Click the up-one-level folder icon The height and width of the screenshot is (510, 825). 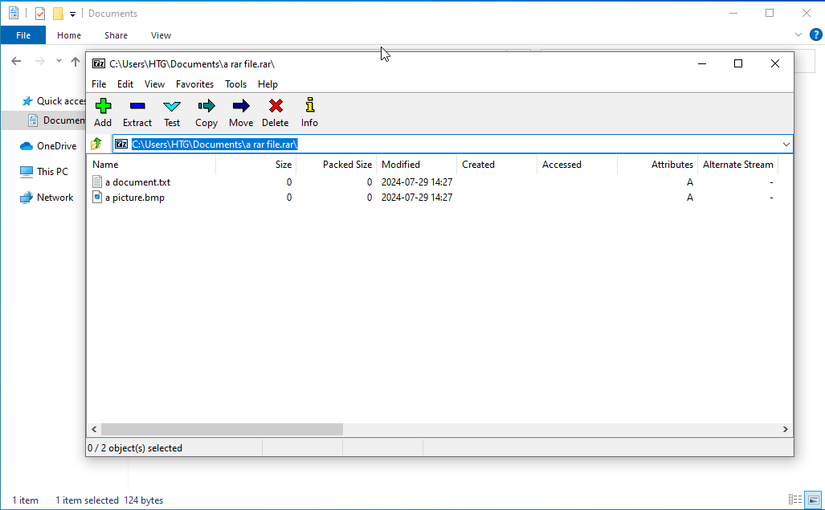click(96, 144)
